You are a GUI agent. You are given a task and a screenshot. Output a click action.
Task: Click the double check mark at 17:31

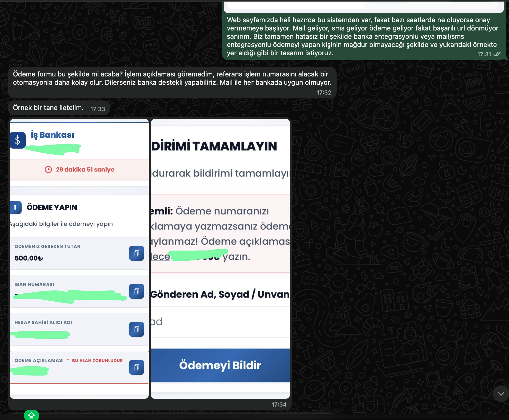click(497, 54)
